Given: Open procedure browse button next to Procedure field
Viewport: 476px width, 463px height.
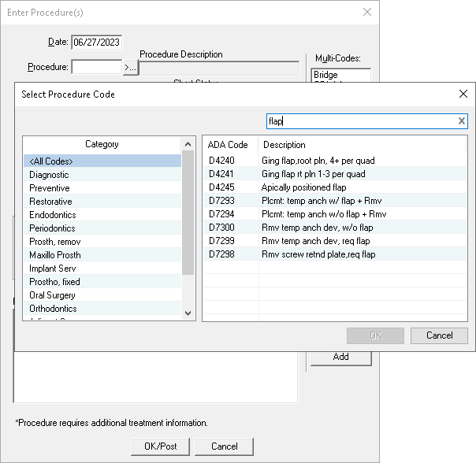Looking at the screenshot, I should coord(131,68).
